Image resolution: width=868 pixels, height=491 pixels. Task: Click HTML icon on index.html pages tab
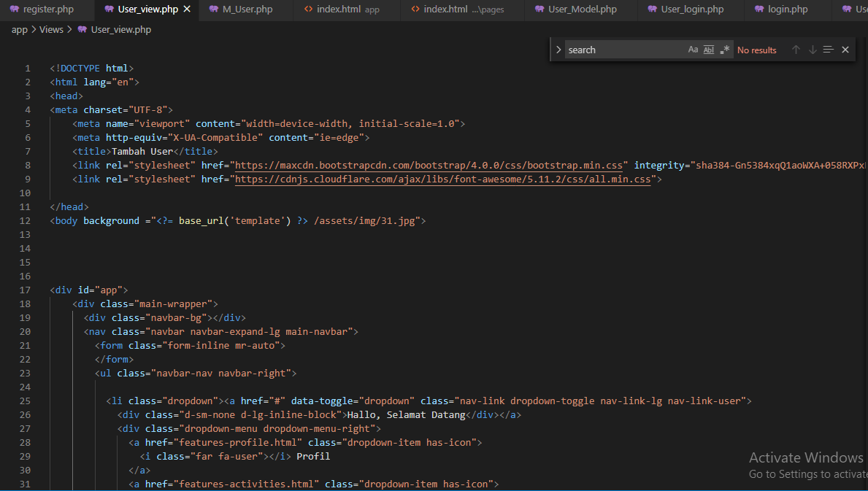[x=415, y=9]
